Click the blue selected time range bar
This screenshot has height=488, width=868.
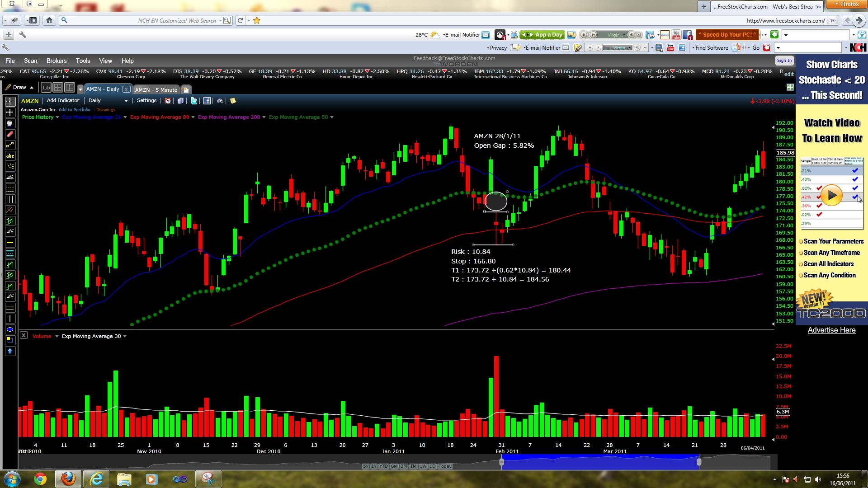[x=600, y=462]
